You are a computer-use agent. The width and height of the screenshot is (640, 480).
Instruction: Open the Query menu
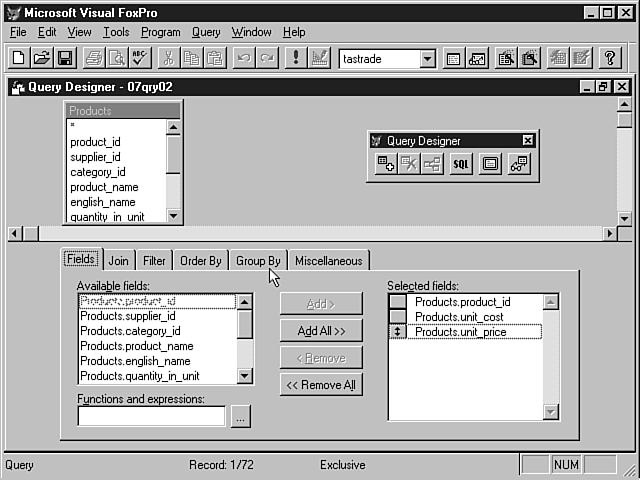point(206,32)
